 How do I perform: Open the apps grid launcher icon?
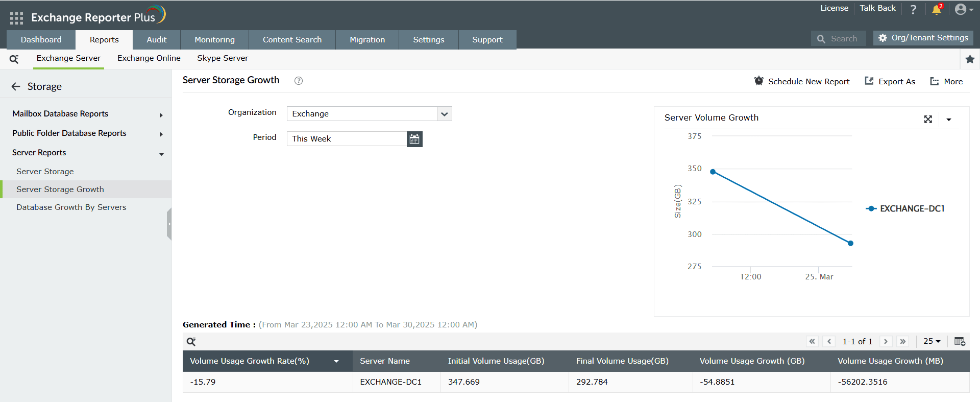pyautogui.click(x=16, y=18)
